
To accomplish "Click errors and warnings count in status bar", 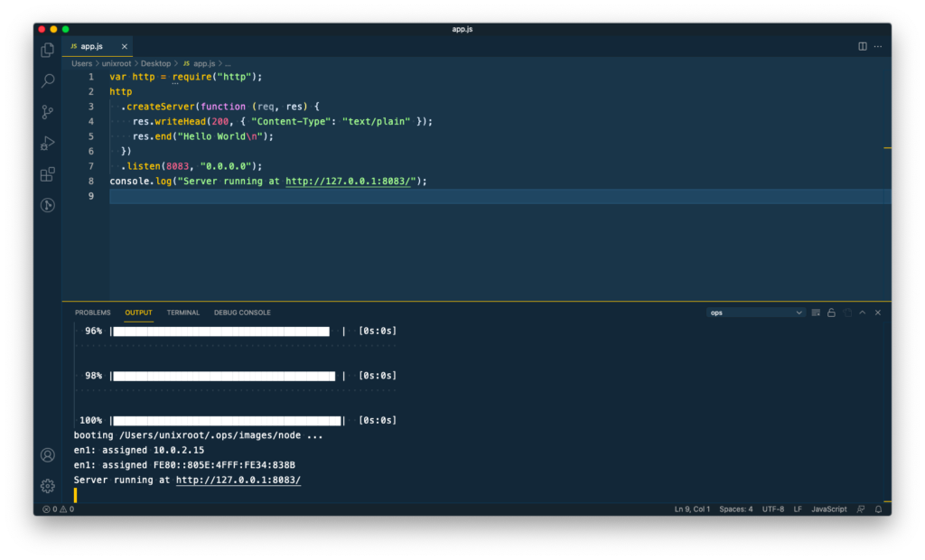I will pos(58,509).
